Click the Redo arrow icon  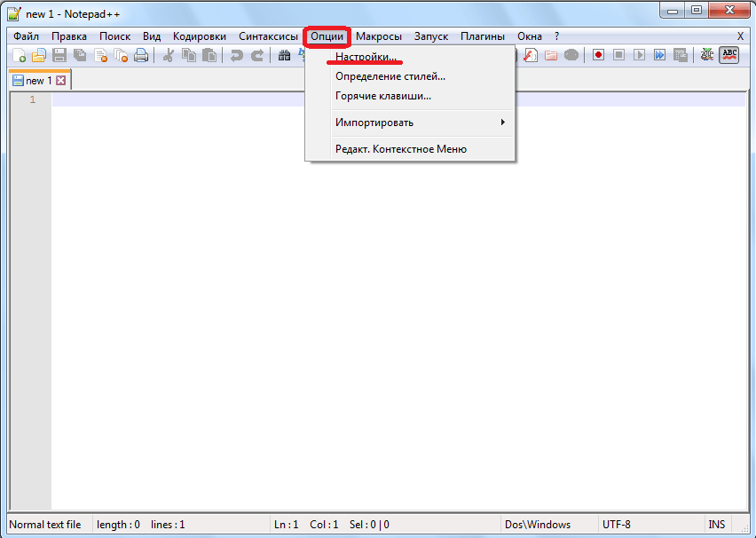click(x=257, y=55)
